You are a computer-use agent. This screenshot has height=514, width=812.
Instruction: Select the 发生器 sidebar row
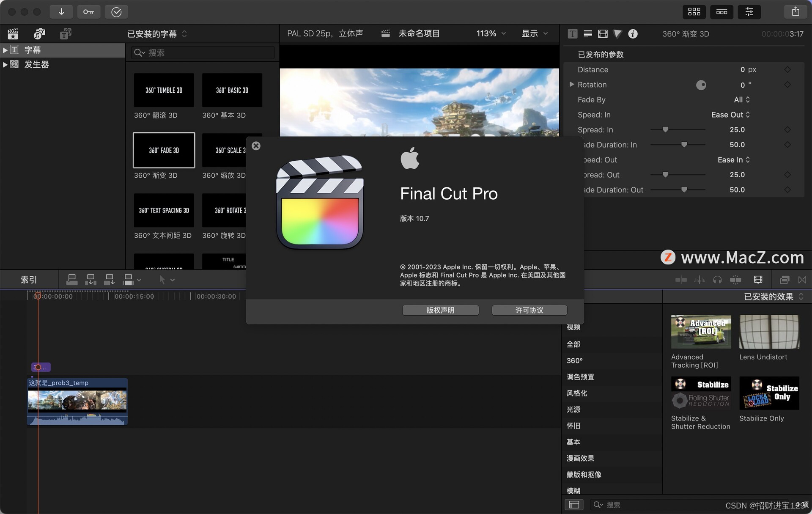click(63, 64)
